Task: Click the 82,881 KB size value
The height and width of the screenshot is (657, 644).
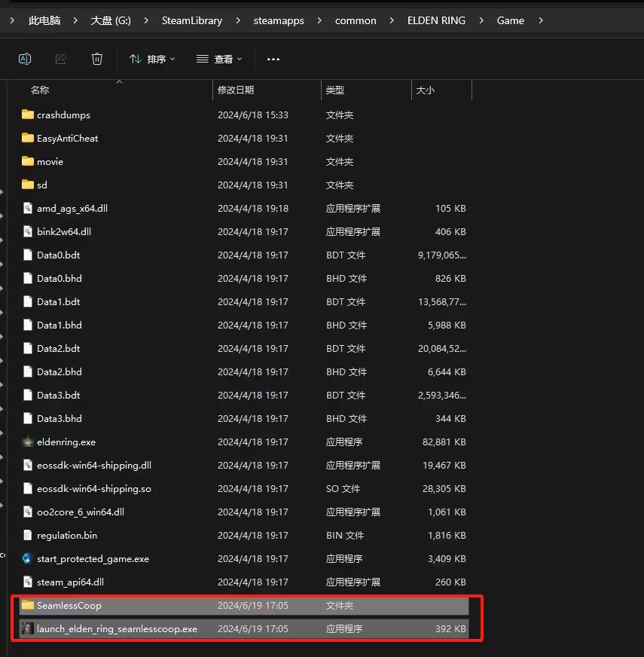Action: (444, 442)
